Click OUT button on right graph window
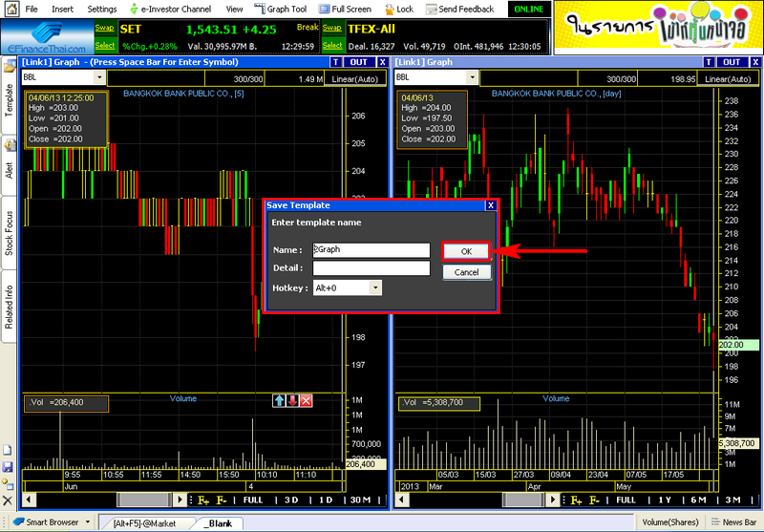Screen dimensions: 764x532 pyautogui.click(x=732, y=62)
